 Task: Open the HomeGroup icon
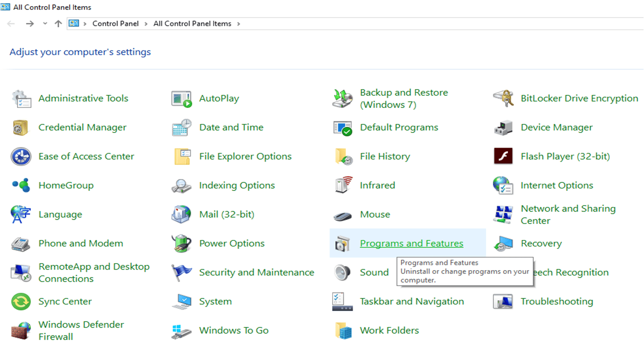point(21,185)
